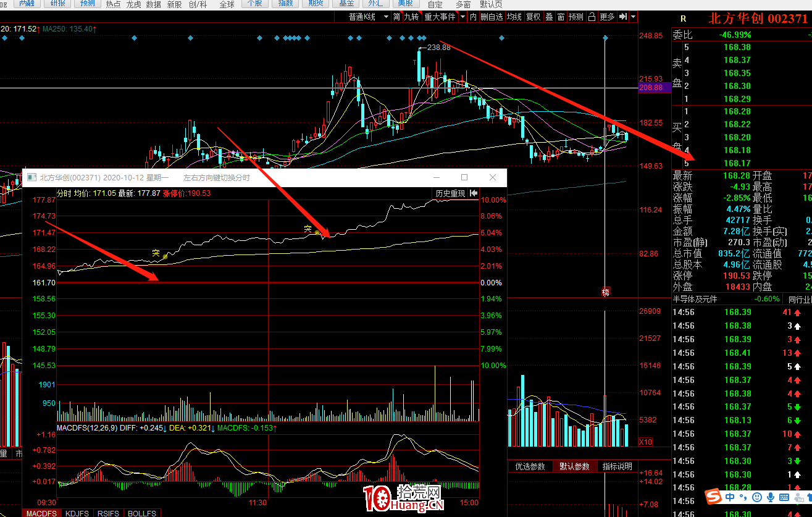Click the R badge beside the stock name
The height and width of the screenshot is (517, 812).
click(683, 19)
